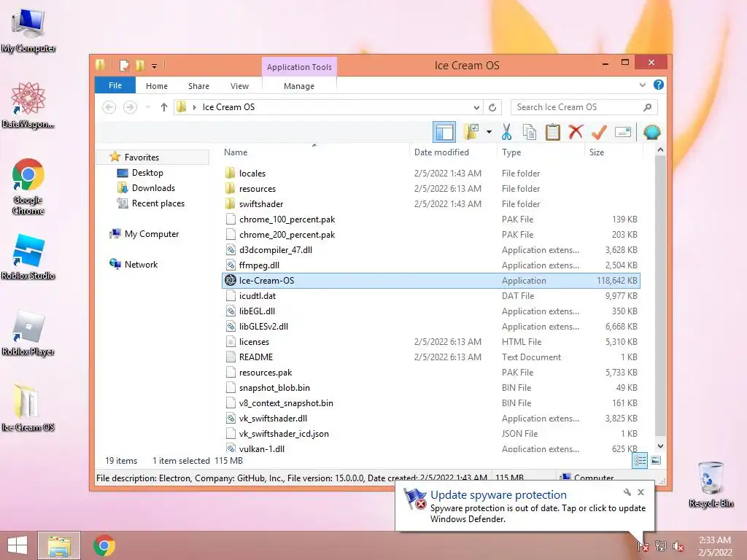Image resolution: width=747 pixels, height=560 pixels.
Task: Open Recent places in navigation pane
Action: tap(158, 203)
